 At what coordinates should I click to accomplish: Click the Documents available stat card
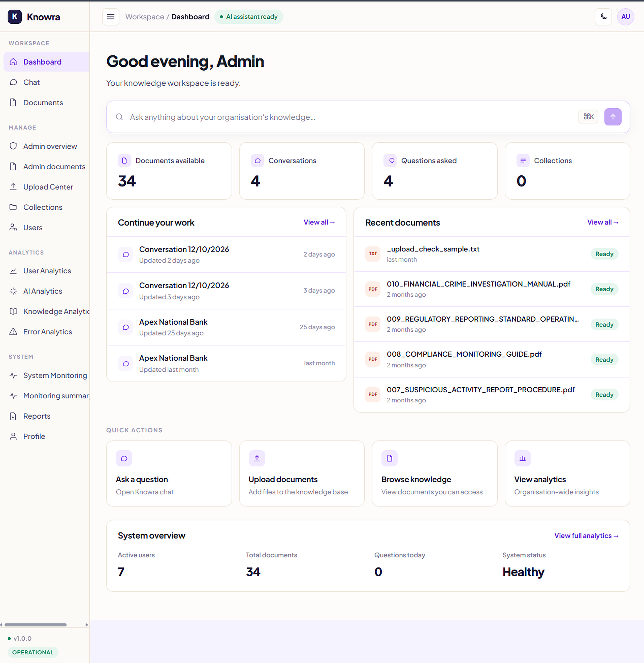(x=169, y=171)
